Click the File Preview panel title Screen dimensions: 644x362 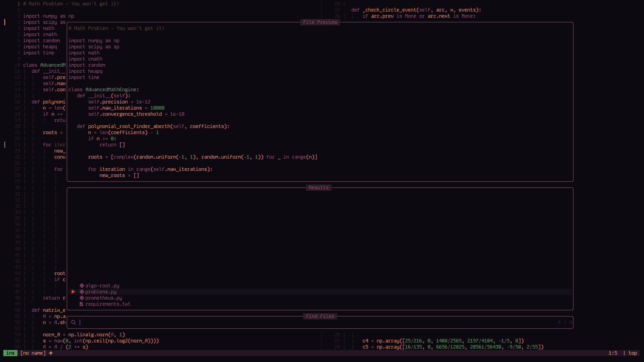(x=320, y=22)
